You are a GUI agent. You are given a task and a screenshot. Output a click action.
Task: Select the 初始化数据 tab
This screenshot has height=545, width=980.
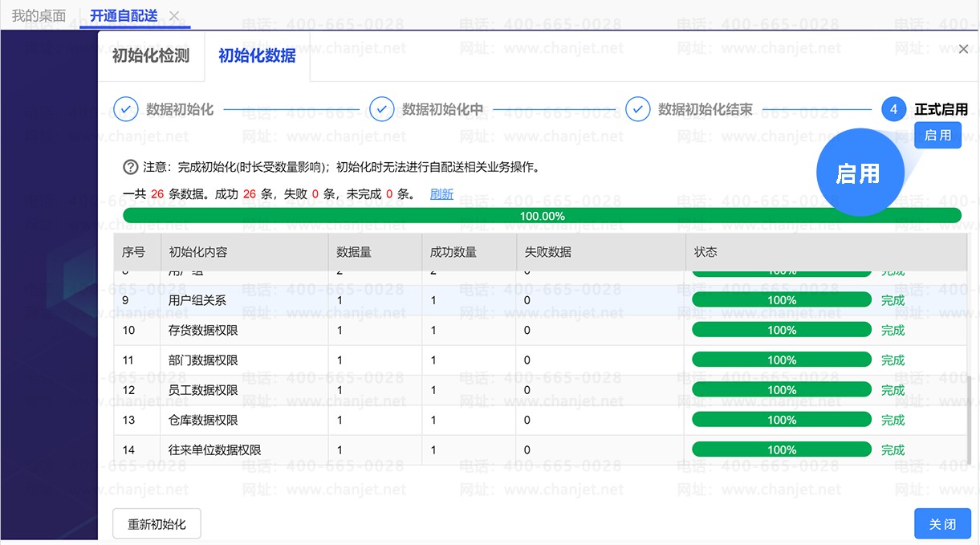pos(257,56)
